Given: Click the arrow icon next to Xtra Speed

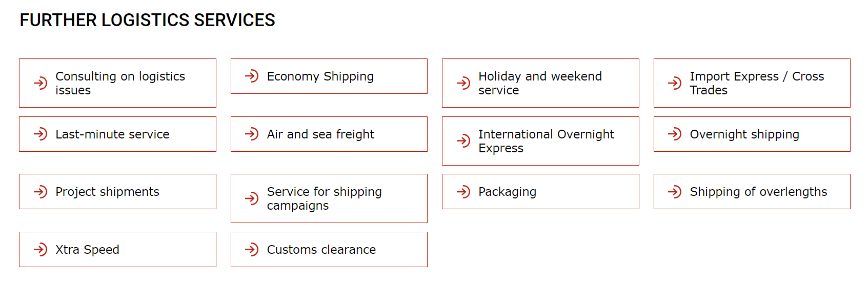Looking at the screenshot, I should pos(41,249).
